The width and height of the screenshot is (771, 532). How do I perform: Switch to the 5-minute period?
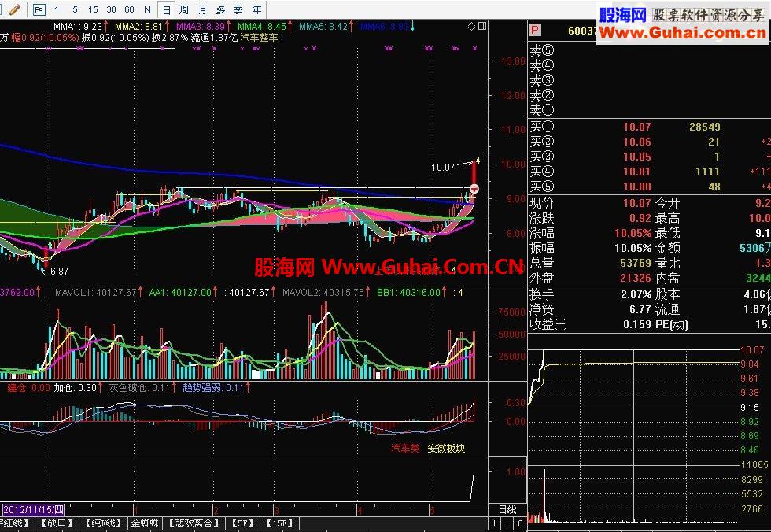(75, 9)
